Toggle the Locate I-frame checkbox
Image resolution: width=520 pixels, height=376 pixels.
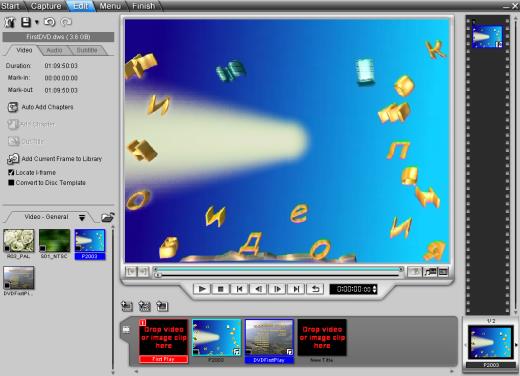(11, 172)
